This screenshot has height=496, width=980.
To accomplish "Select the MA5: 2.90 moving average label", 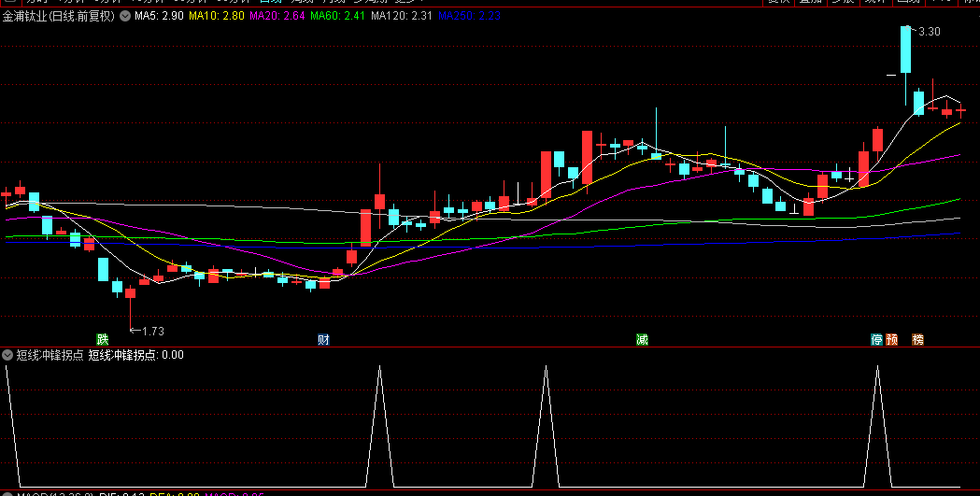I will click(x=159, y=16).
